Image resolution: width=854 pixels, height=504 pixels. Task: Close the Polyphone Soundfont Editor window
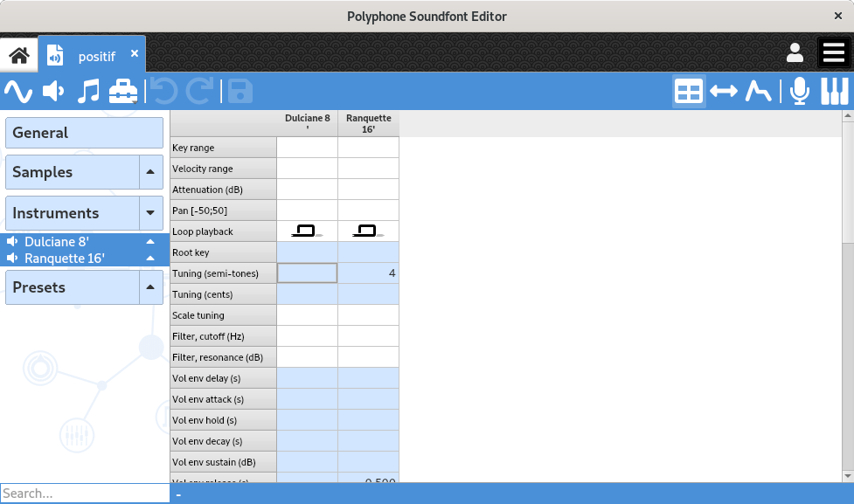pos(838,16)
